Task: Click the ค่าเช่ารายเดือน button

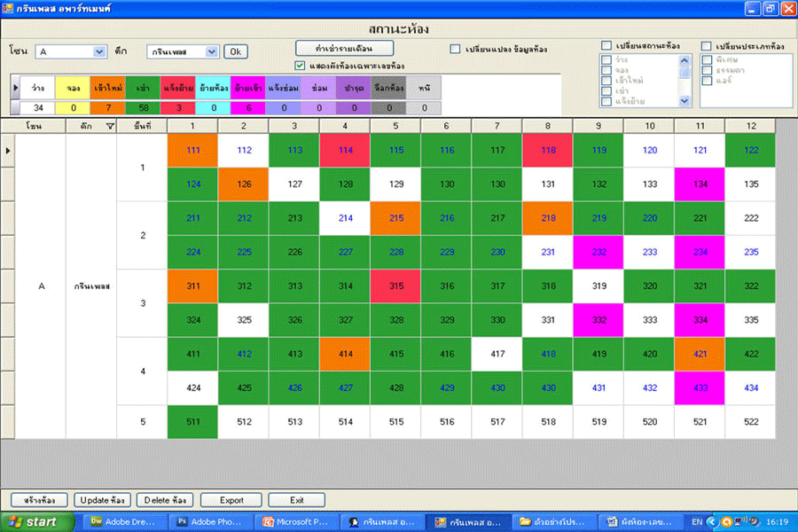Action: tap(347, 46)
